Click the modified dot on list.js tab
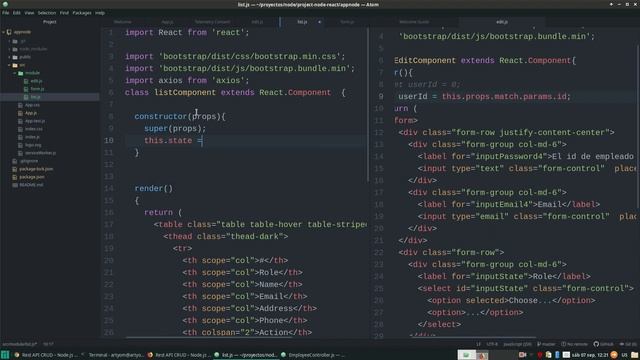Image resolution: width=640 pixels, height=360 pixels. pyautogui.click(x=320, y=22)
